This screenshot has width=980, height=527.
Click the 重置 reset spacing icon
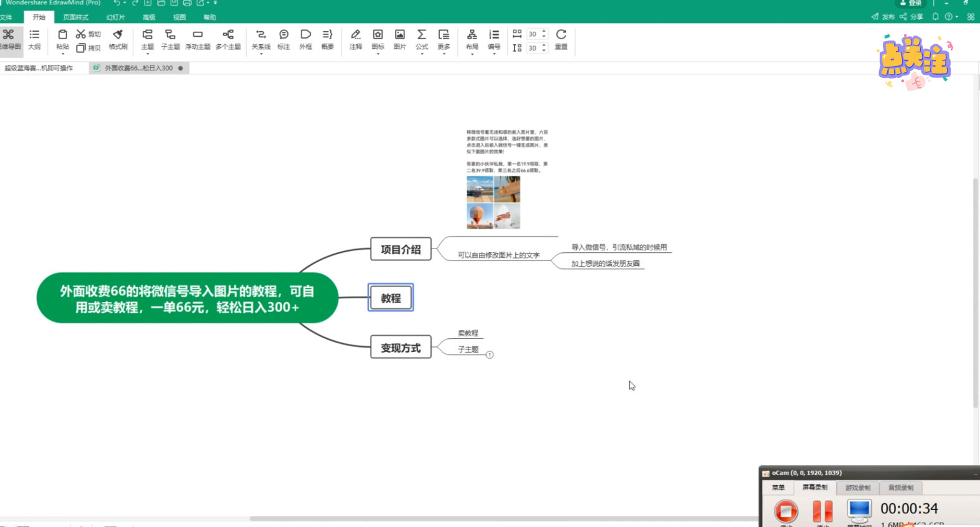(561, 39)
